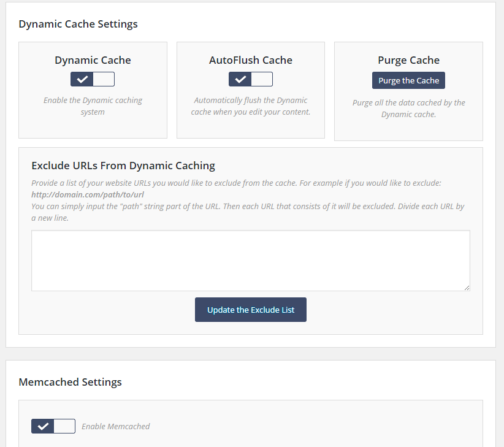Click the example http://domain.com/path/to/url text
The image size is (504, 447).
[x=88, y=195]
